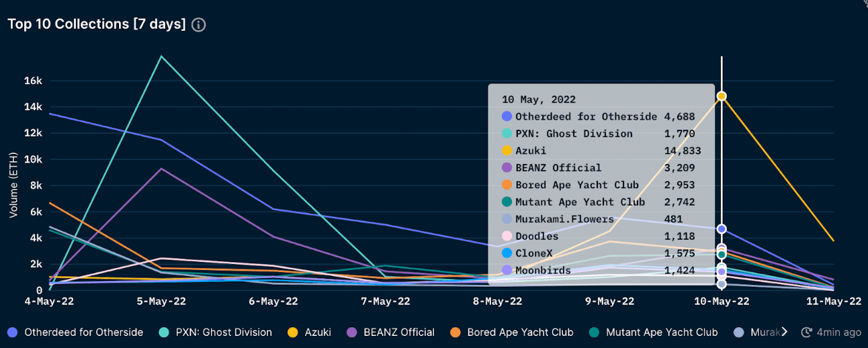This screenshot has width=868, height=348.
Task: Click the 8-May-22 x-axis label
Action: pyautogui.click(x=496, y=302)
